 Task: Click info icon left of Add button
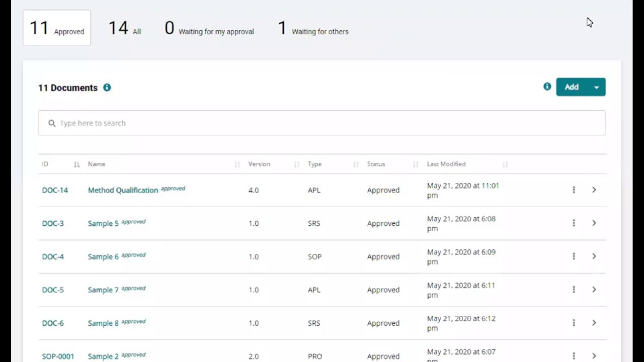tap(547, 86)
